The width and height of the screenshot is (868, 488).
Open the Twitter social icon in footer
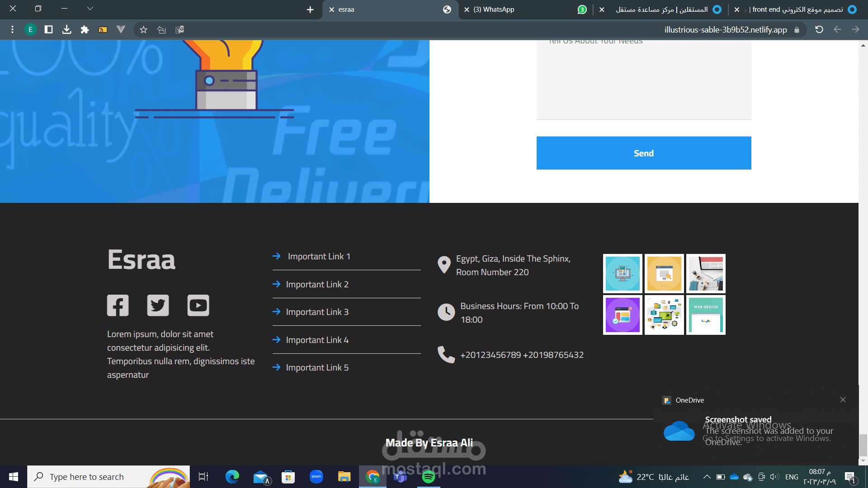pos(158,305)
